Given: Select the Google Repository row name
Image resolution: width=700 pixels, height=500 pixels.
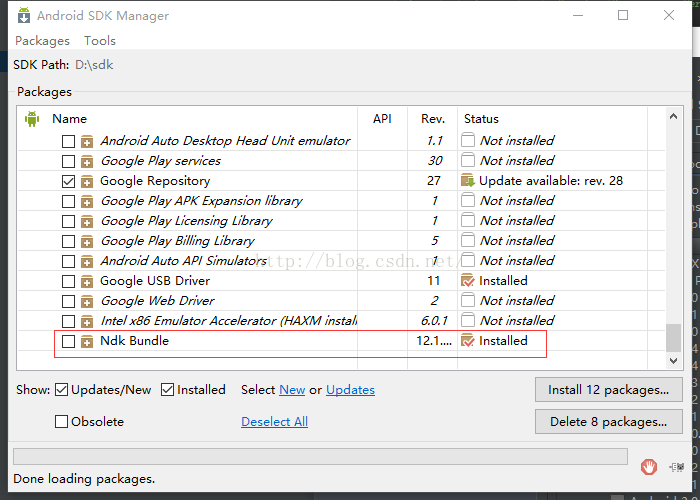Looking at the screenshot, I should [x=155, y=181].
